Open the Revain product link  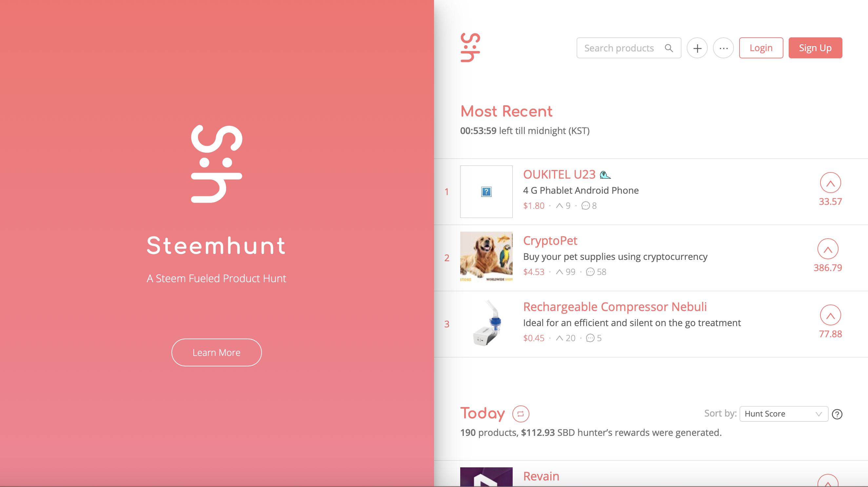tap(541, 476)
